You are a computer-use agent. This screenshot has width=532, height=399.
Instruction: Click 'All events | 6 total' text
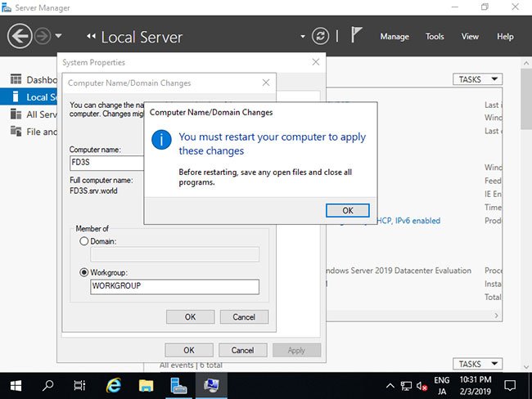tap(191, 365)
